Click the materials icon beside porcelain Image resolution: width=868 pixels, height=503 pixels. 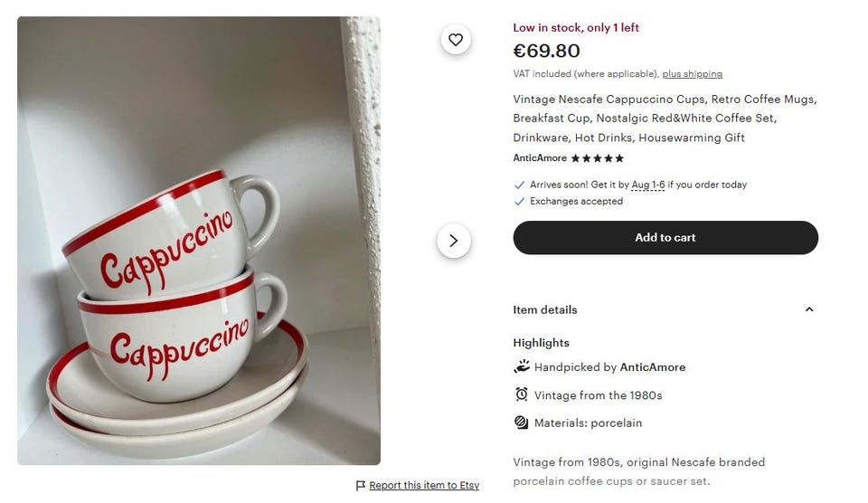pyautogui.click(x=521, y=422)
